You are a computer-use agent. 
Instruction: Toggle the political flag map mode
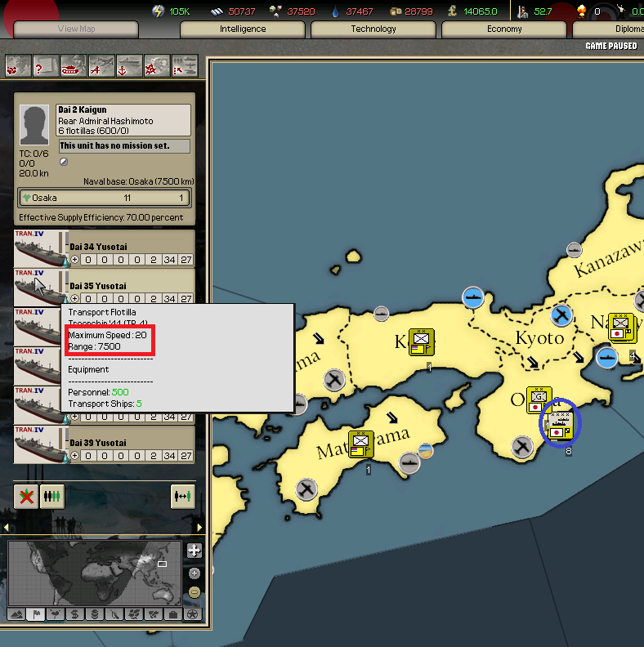pyautogui.click(x=36, y=614)
